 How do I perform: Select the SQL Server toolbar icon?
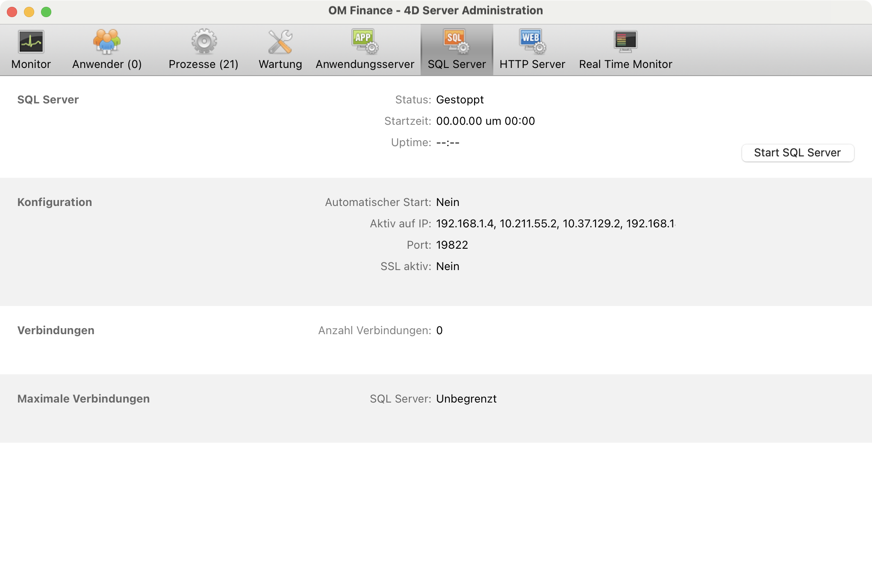tap(456, 41)
